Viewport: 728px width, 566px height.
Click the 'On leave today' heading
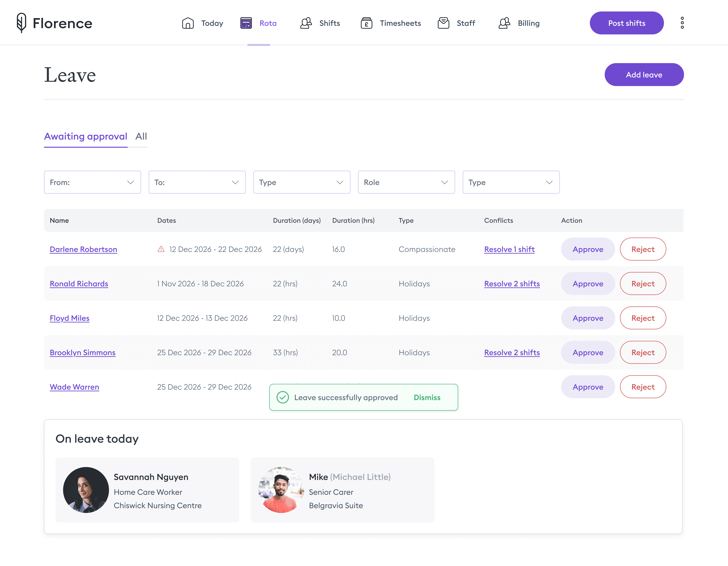[97, 439]
